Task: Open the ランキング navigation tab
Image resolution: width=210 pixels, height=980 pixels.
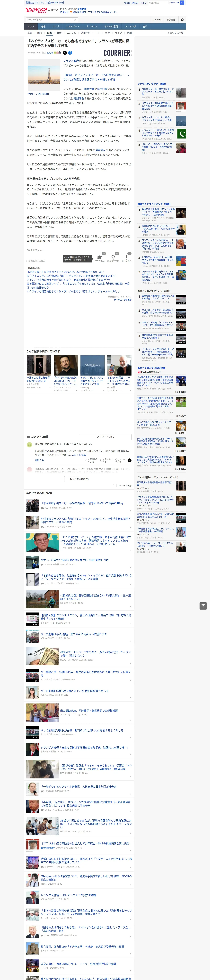Action: click(x=130, y=27)
